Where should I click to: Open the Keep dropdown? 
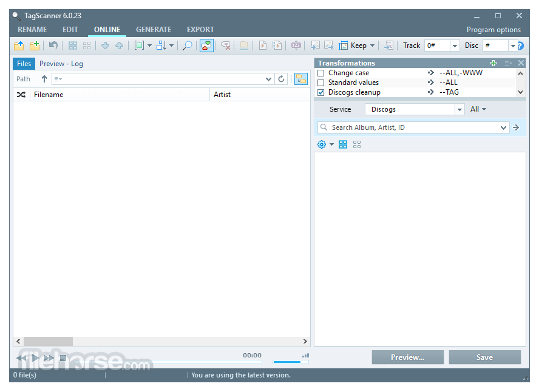[362, 46]
